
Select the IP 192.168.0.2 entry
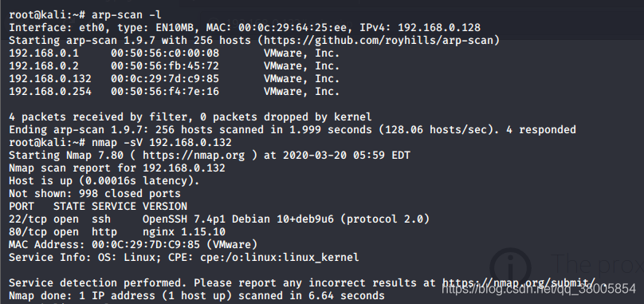(x=44, y=66)
